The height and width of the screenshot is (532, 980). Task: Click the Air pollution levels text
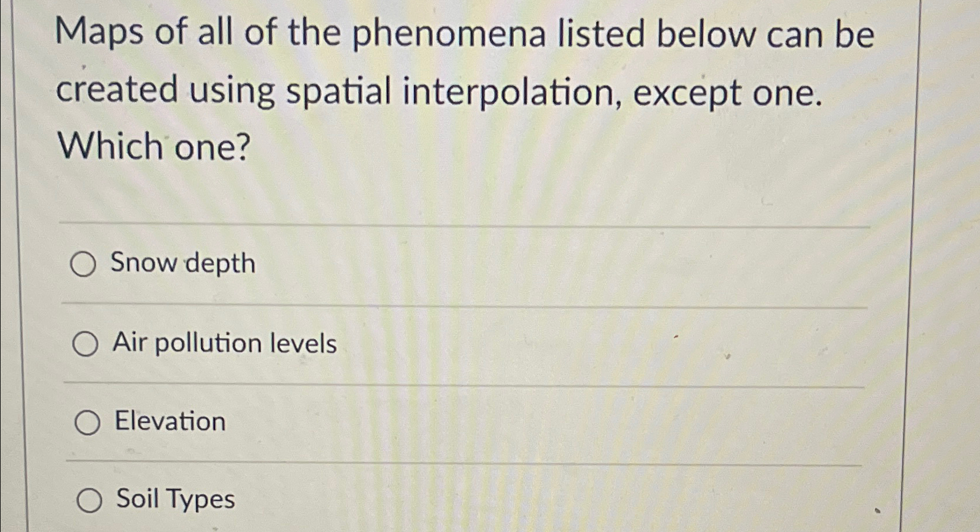224,343
